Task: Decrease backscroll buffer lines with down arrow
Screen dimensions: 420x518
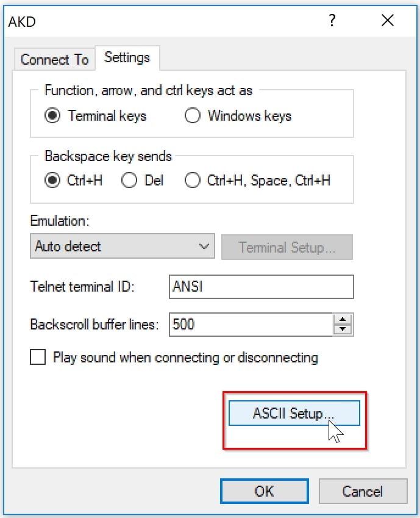Action: 343,329
